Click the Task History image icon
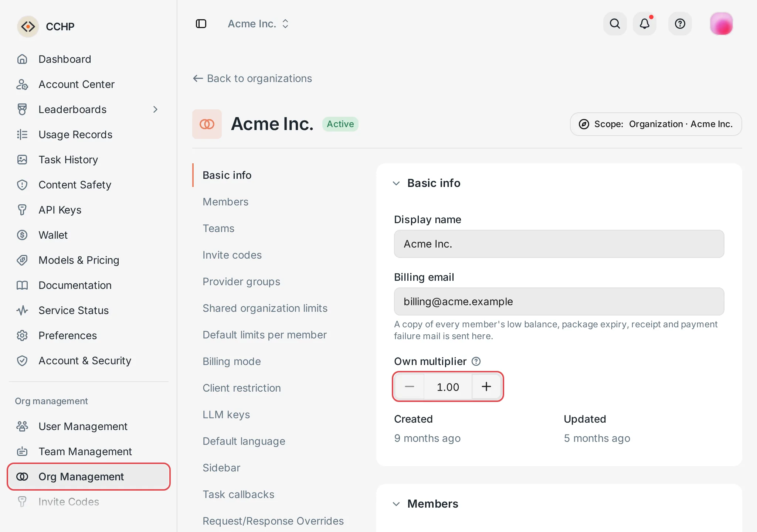Viewport: 757px width, 532px height. [x=22, y=160]
